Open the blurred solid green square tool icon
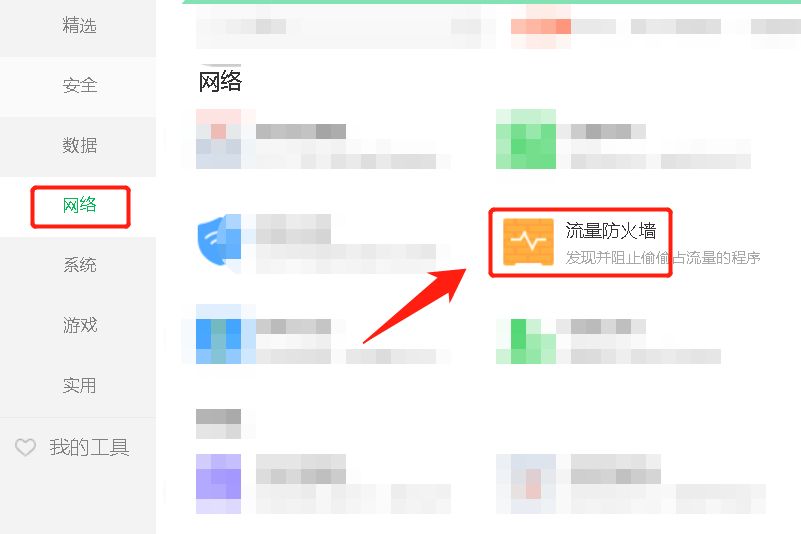801x534 pixels. pos(526,139)
